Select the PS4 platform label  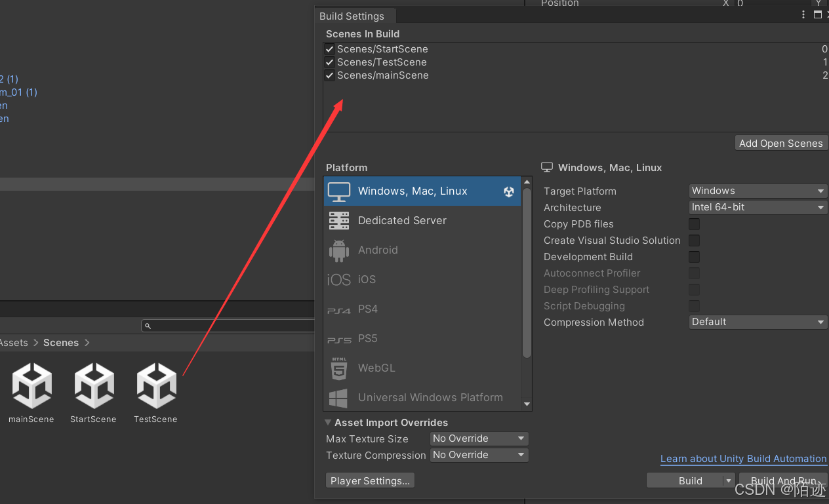pos(368,309)
